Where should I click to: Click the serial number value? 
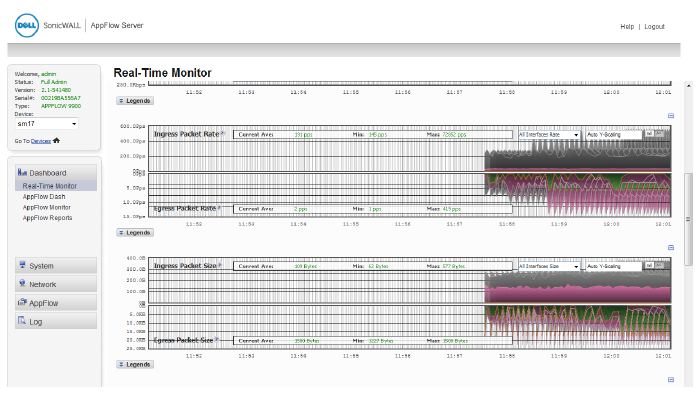click(61, 98)
